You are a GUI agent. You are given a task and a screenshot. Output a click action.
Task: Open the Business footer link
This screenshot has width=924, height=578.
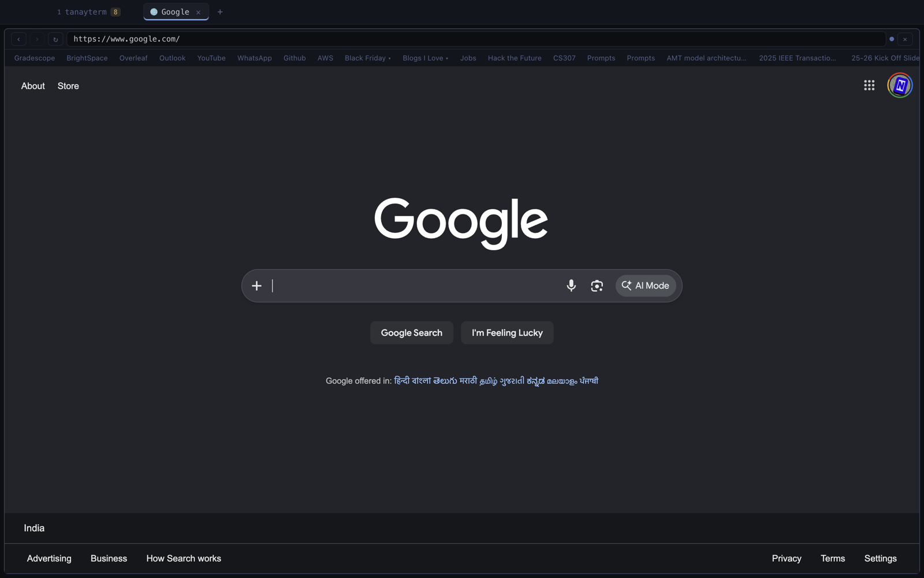(109, 559)
